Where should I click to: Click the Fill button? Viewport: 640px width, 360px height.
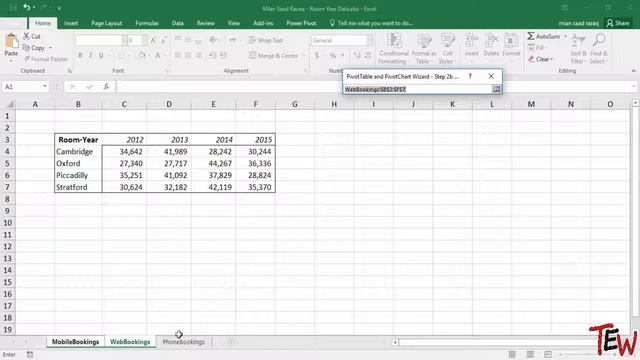point(536,48)
